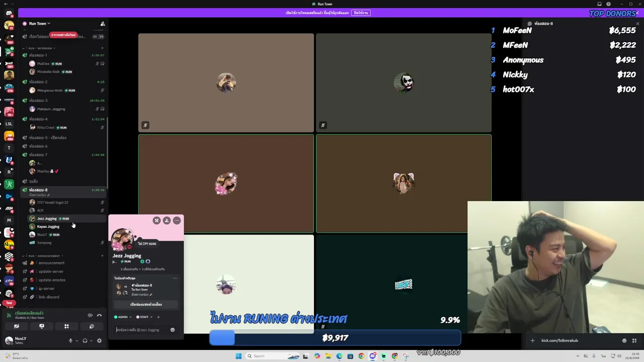
Task: Join voice channel ห้องสอบ-1
Action: click(x=63, y=55)
